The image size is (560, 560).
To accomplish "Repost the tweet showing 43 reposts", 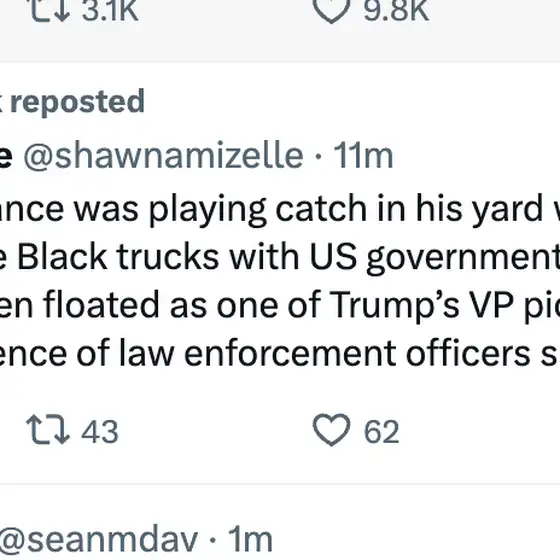I will [48, 430].
